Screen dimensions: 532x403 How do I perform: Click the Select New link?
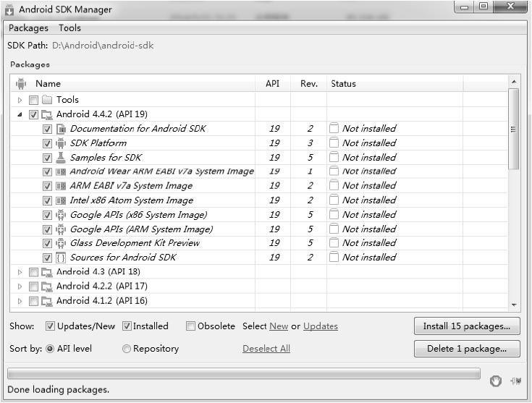pyautogui.click(x=279, y=326)
